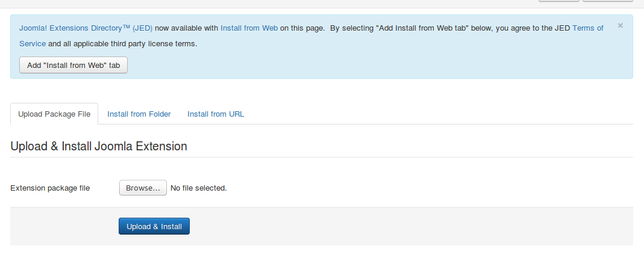Switch to the Install from Folder tab
Screen dimensions: 644x261
click(x=139, y=114)
